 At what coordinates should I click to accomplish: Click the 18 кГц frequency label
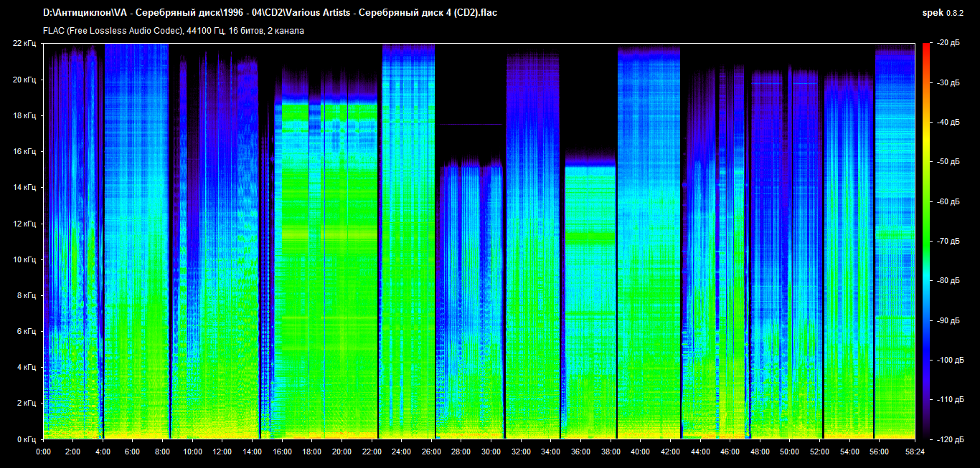click(24, 115)
